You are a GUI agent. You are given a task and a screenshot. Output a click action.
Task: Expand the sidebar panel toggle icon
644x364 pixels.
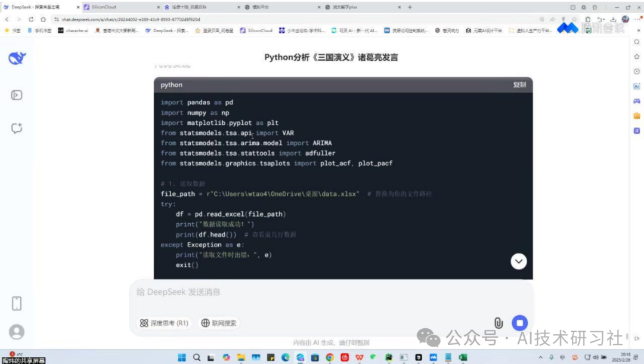pos(17,95)
